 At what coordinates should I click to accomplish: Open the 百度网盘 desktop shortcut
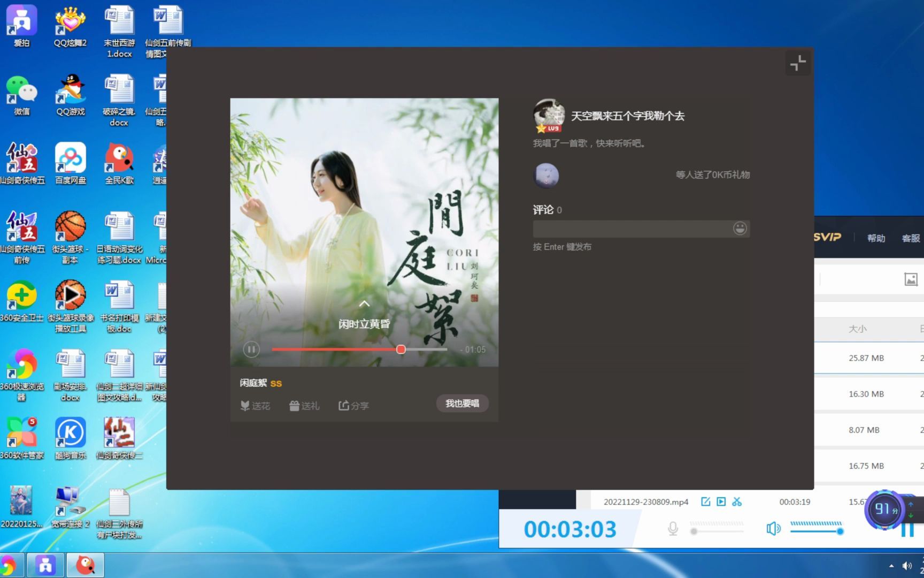70,163
